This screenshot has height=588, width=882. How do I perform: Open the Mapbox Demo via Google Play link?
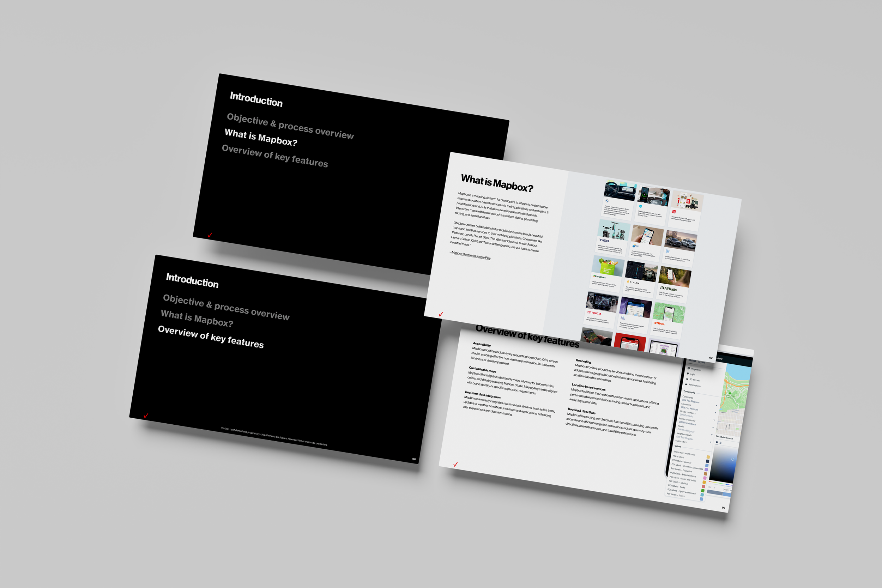(x=471, y=255)
